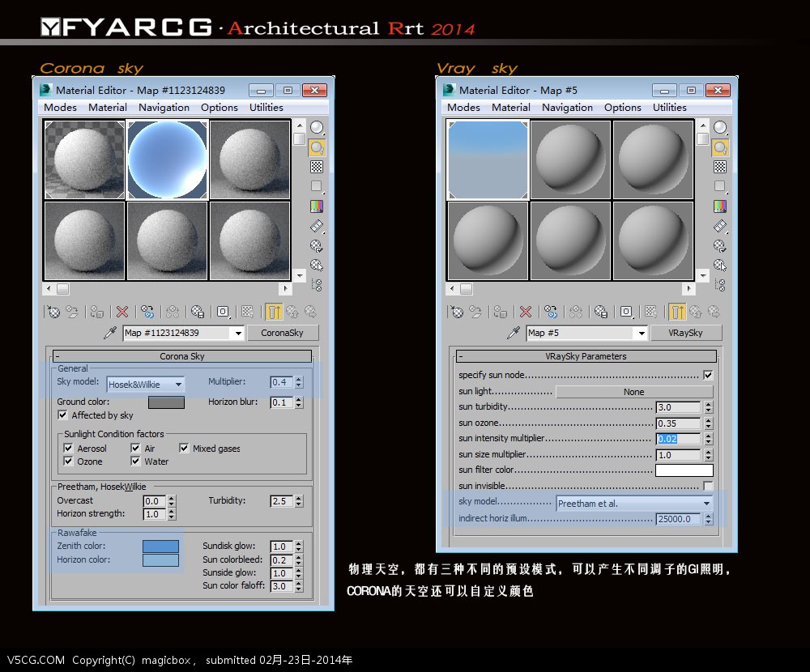Toggle the Aerosol checkbox
The height and width of the screenshot is (672, 810).
(x=68, y=448)
